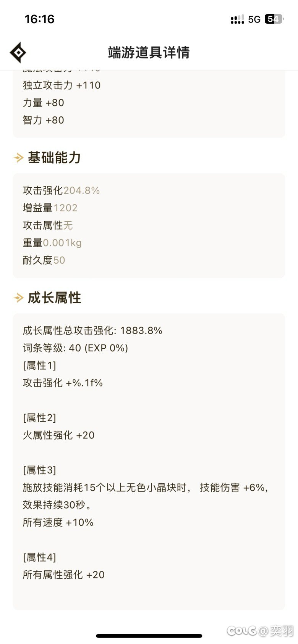Tap the 端游道具详情 page title
This screenshot has height=644, width=298.
pyautogui.click(x=149, y=52)
